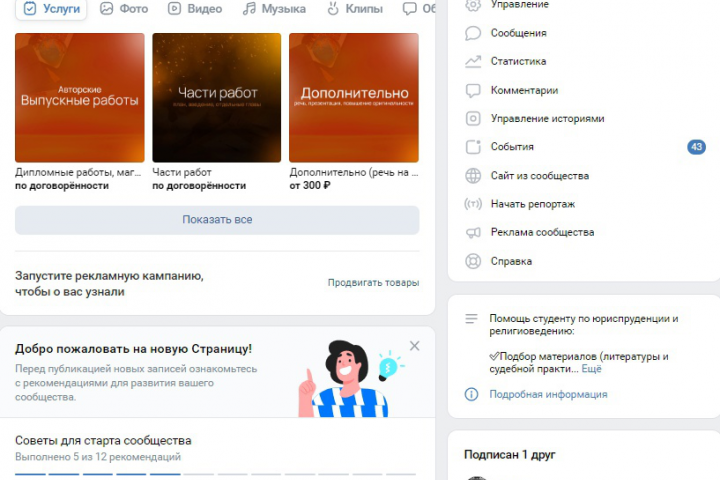Follow the Продвигать товары link
This screenshot has width=720, height=480.
click(x=373, y=282)
